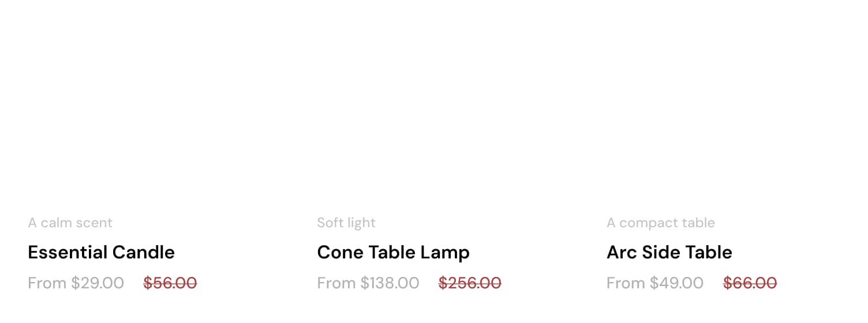Click the 'From' label beside $49.00
This screenshot has height=323, width=868.
pyautogui.click(x=626, y=283)
